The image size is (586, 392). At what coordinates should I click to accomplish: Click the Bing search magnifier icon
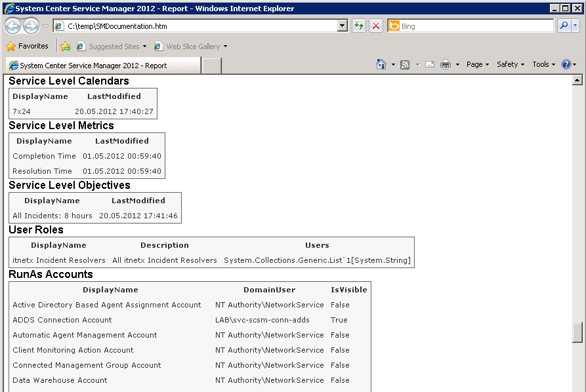[563, 26]
